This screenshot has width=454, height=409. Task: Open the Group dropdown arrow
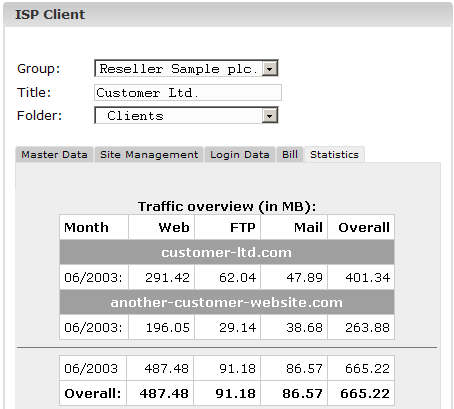269,69
